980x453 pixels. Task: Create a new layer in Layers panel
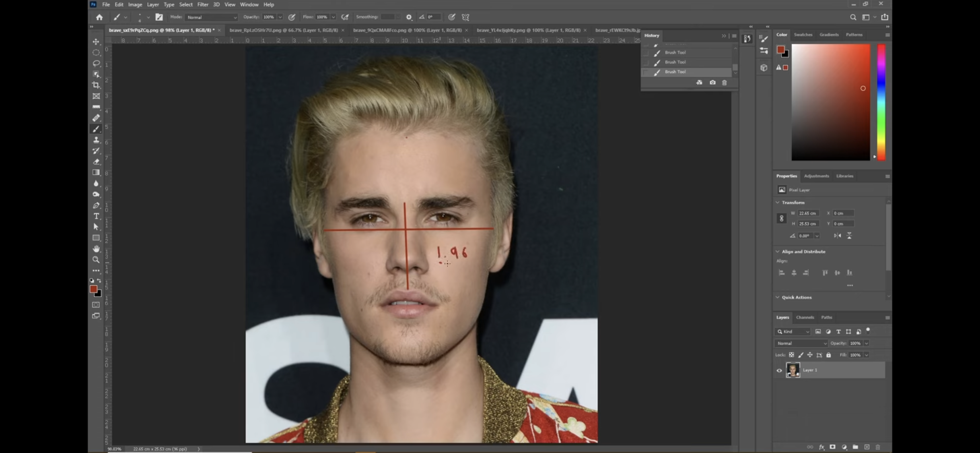(x=867, y=447)
